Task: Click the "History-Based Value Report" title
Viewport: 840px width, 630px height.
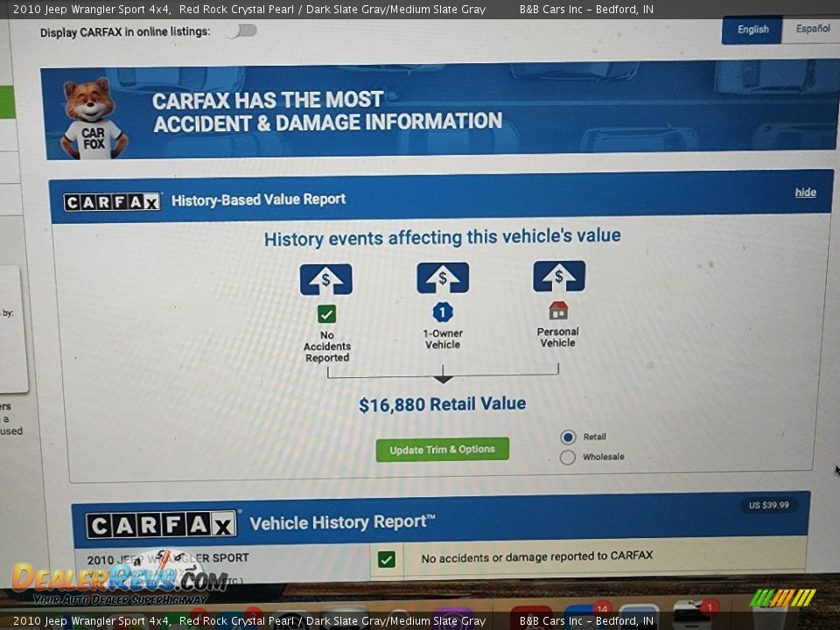Action: (x=258, y=199)
